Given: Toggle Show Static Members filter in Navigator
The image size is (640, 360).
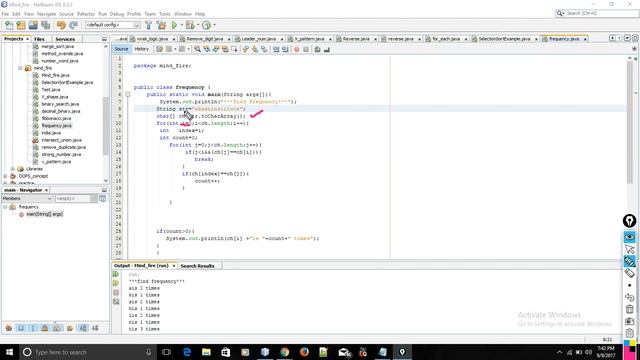Looking at the screenshot, I should [33, 328].
